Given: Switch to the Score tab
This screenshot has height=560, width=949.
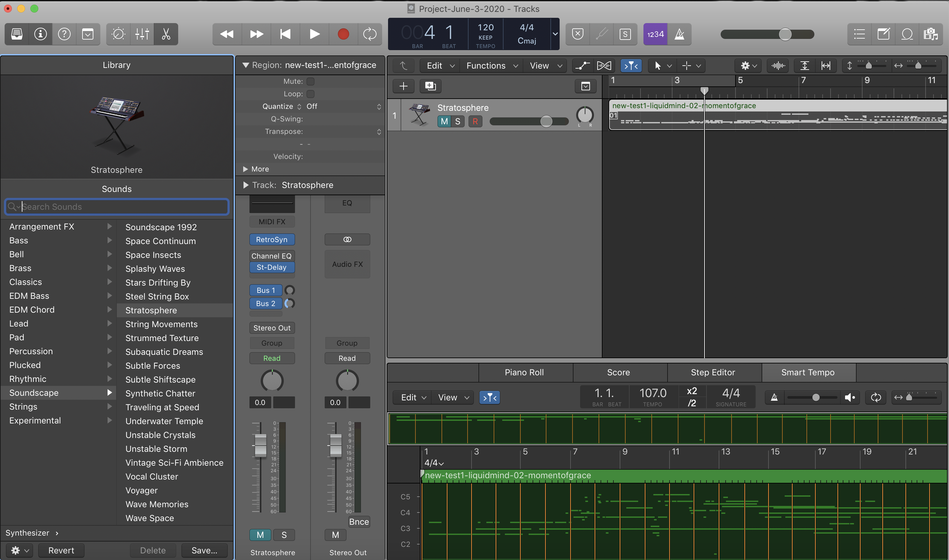Looking at the screenshot, I should coord(618,372).
